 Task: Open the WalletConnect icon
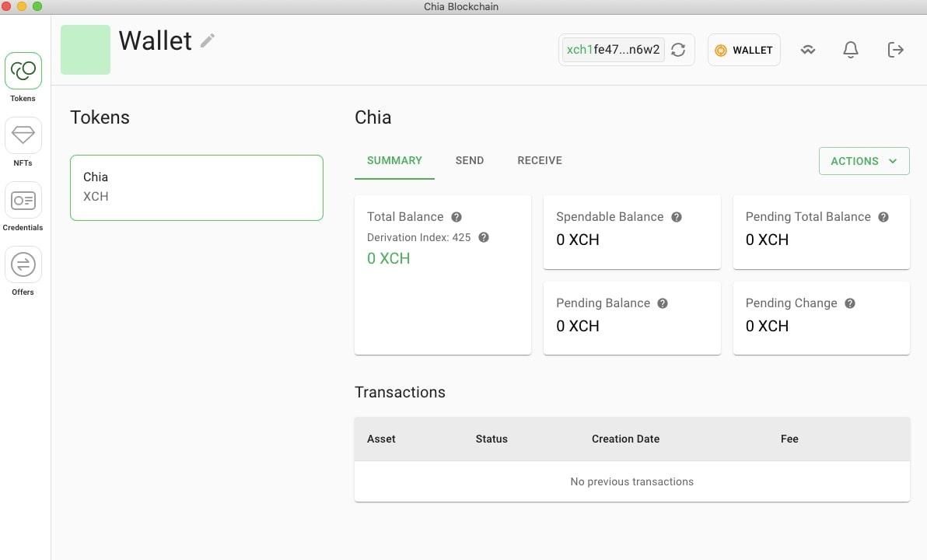(807, 50)
